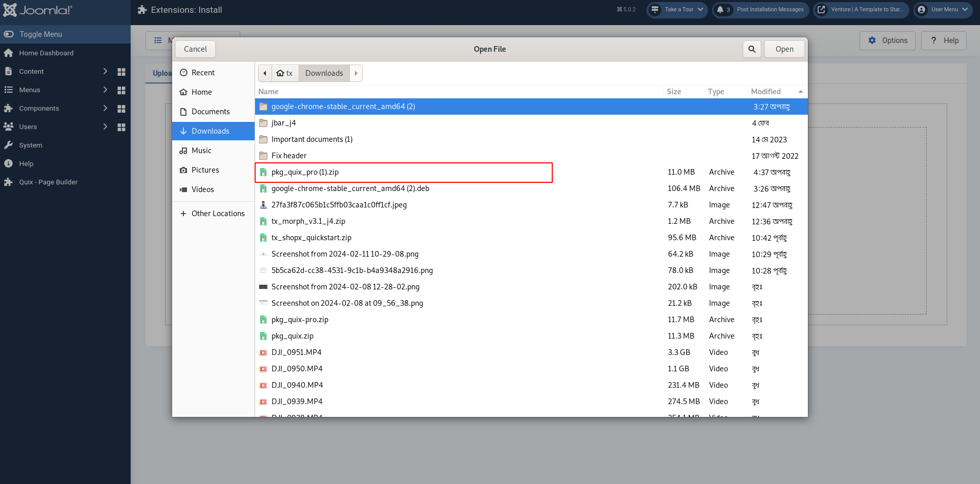This screenshot has height=484, width=980.
Task: Select the pkg_quix_pro (1).zip archive icon
Action: (263, 172)
